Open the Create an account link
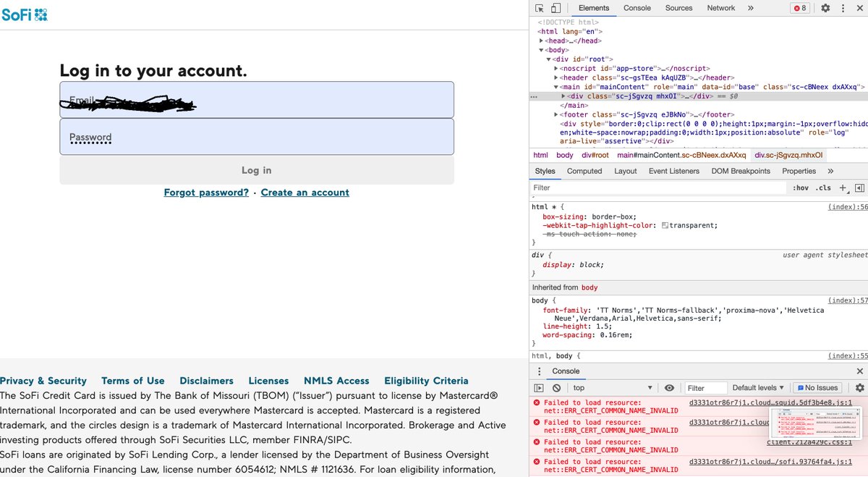This screenshot has width=868, height=477. coord(305,193)
